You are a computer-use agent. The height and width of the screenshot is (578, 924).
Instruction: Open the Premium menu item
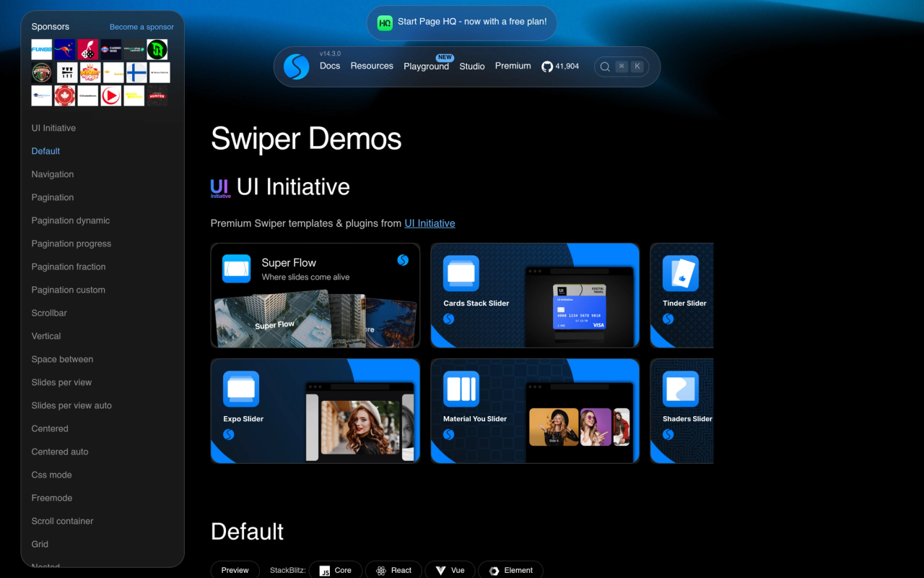click(513, 66)
